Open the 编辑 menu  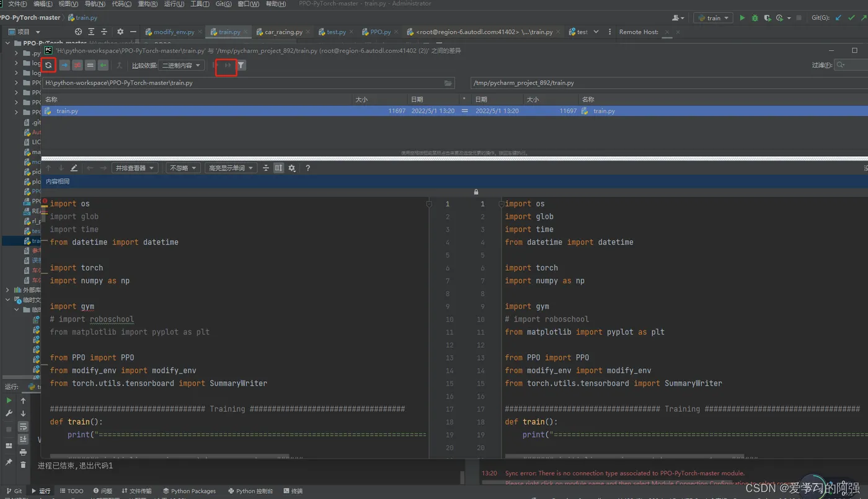point(43,4)
